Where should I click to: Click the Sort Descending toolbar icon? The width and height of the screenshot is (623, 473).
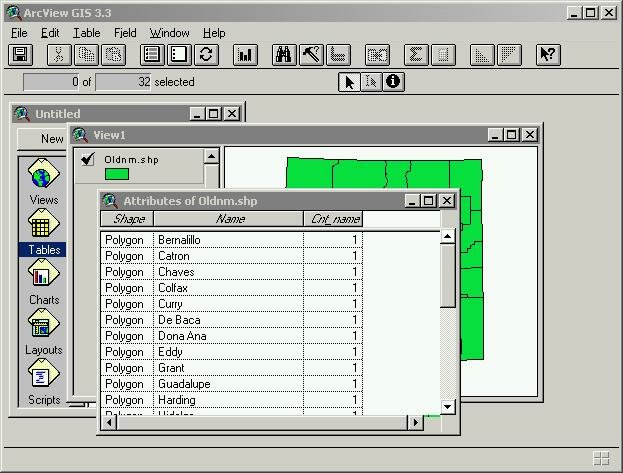pos(509,54)
